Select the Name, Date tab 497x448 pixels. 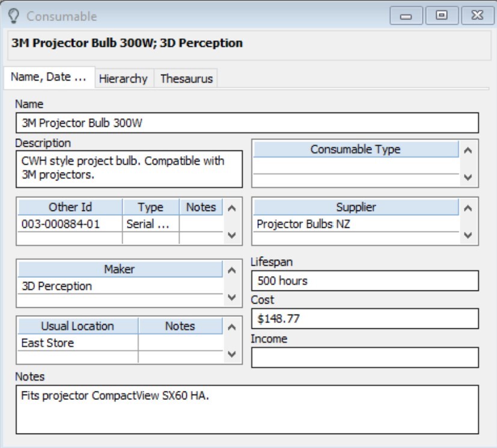point(49,77)
